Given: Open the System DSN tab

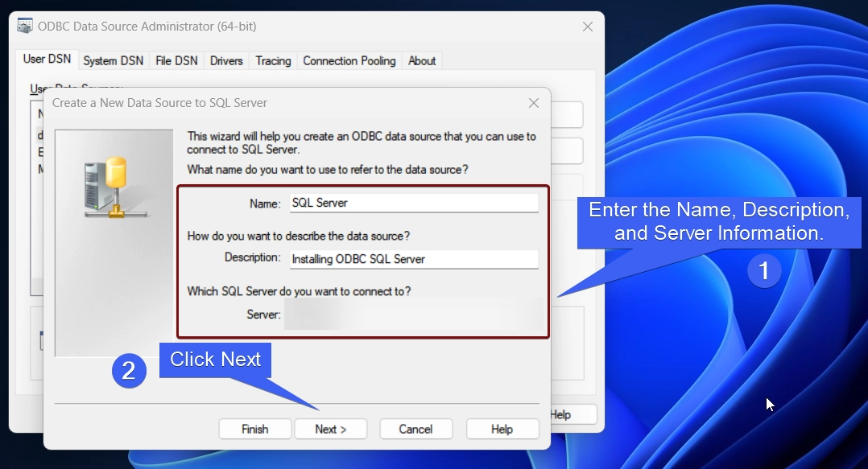Looking at the screenshot, I should (114, 61).
